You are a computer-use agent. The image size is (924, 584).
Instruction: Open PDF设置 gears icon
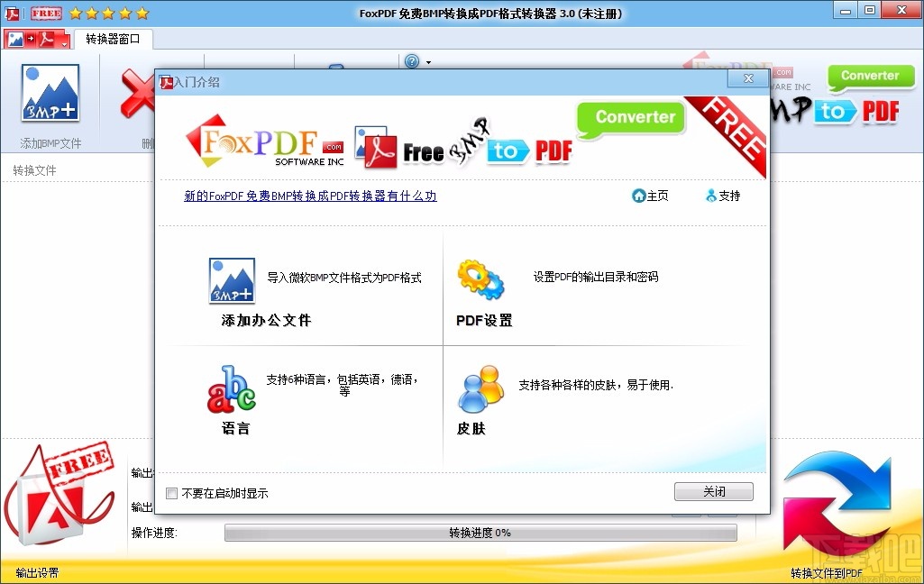pyautogui.click(x=480, y=279)
